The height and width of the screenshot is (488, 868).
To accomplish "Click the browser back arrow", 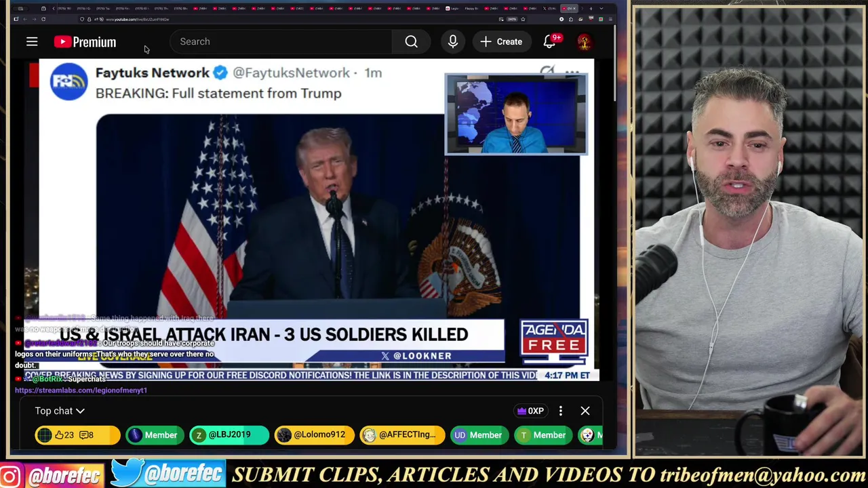I will coord(24,19).
